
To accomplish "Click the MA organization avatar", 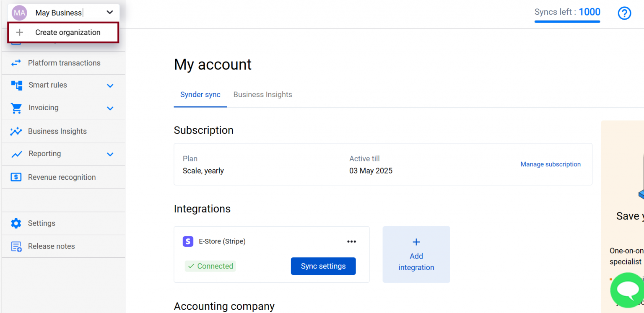I will coord(19,13).
